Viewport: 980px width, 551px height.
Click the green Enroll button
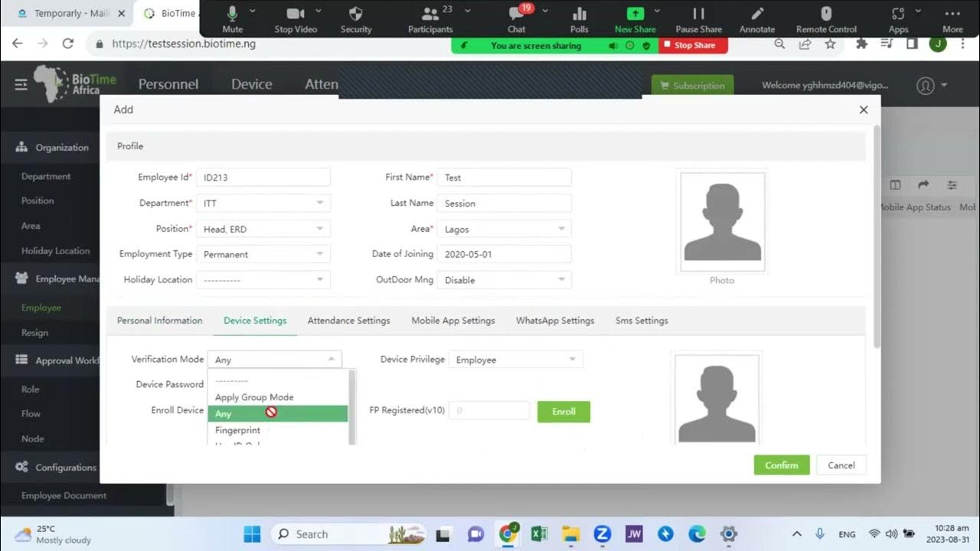(x=563, y=412)
